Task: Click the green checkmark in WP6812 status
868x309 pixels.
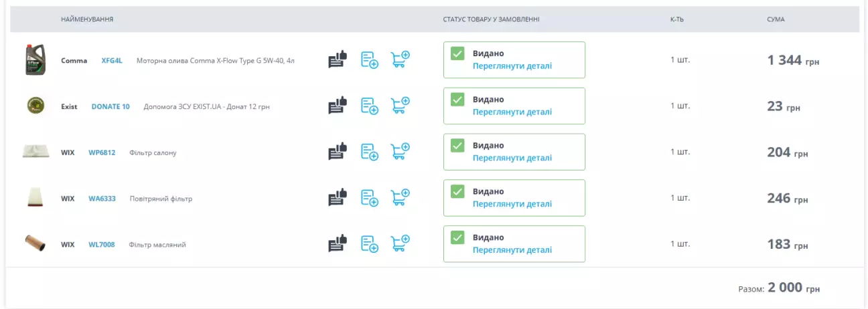Action: click(457, 146)
